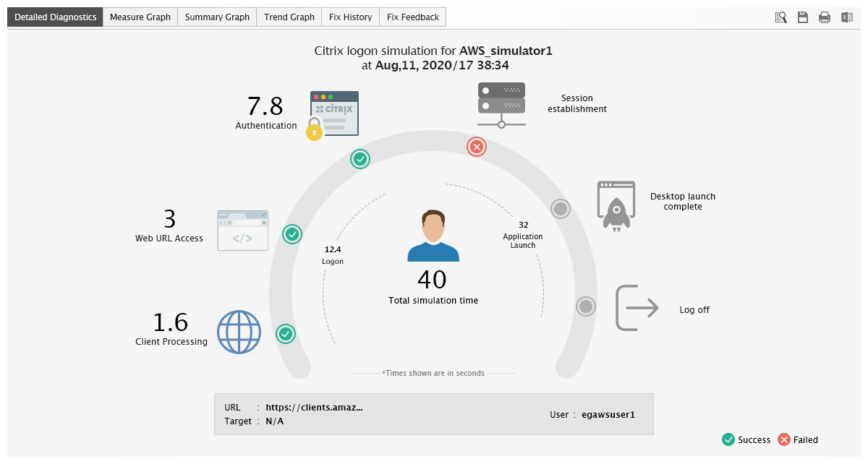Click the green check marker beside Authentication

pos(360,158)
